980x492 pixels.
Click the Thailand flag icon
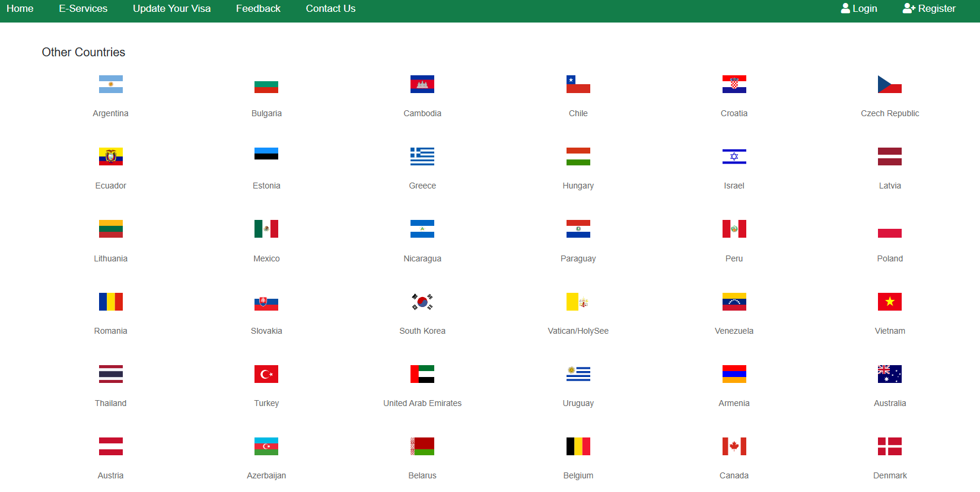tap(111, 374)
